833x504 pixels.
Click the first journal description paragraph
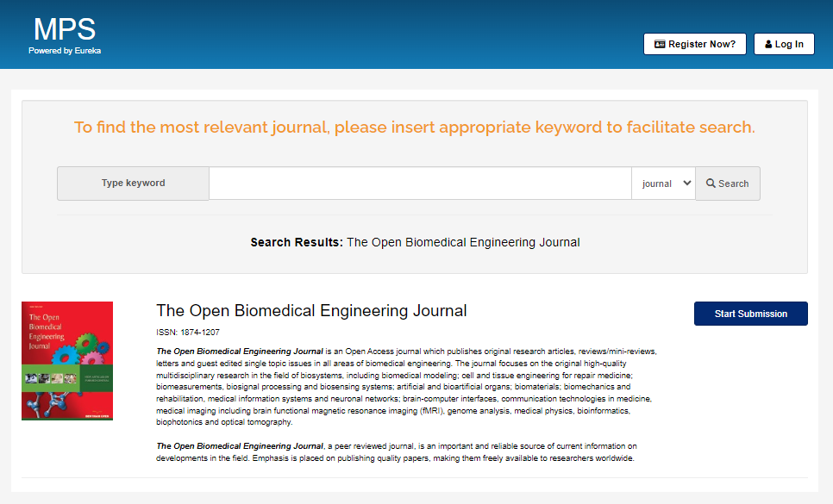click(x=405, y=387)
